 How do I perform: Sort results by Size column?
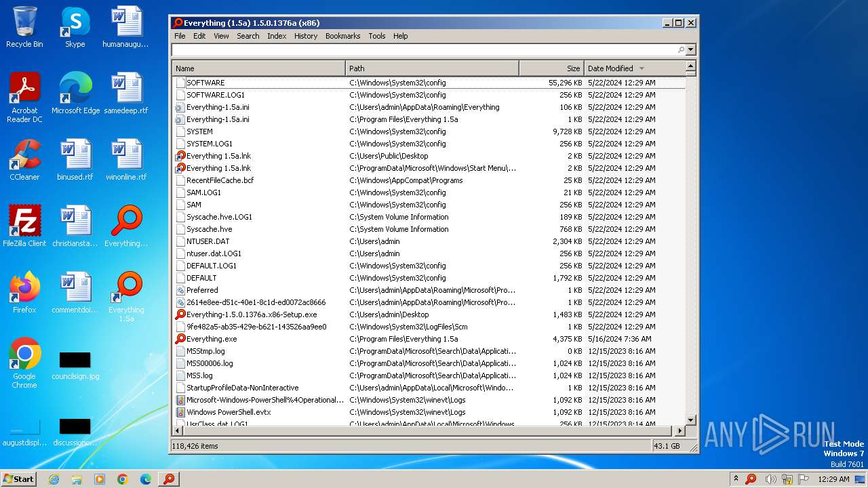(551, 68)
